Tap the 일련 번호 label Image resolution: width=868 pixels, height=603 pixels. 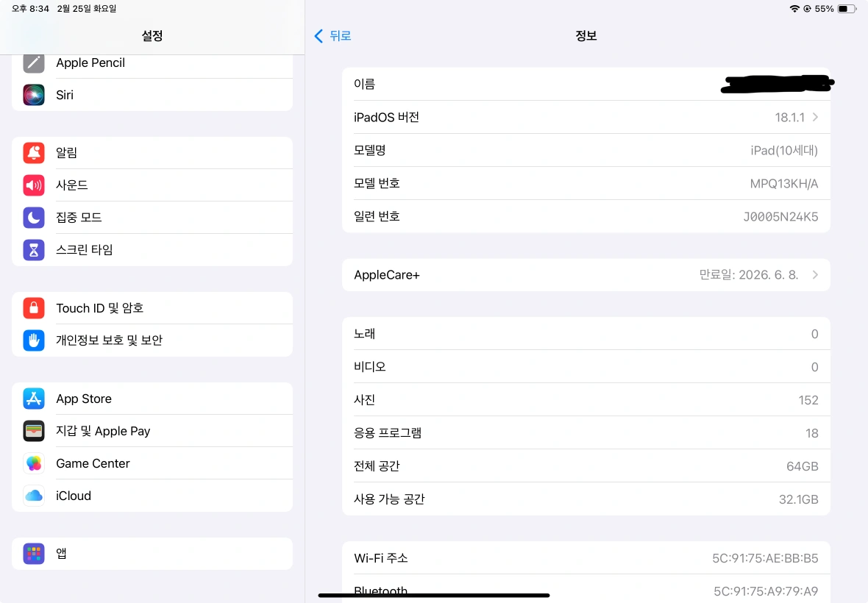click(377, 216)
